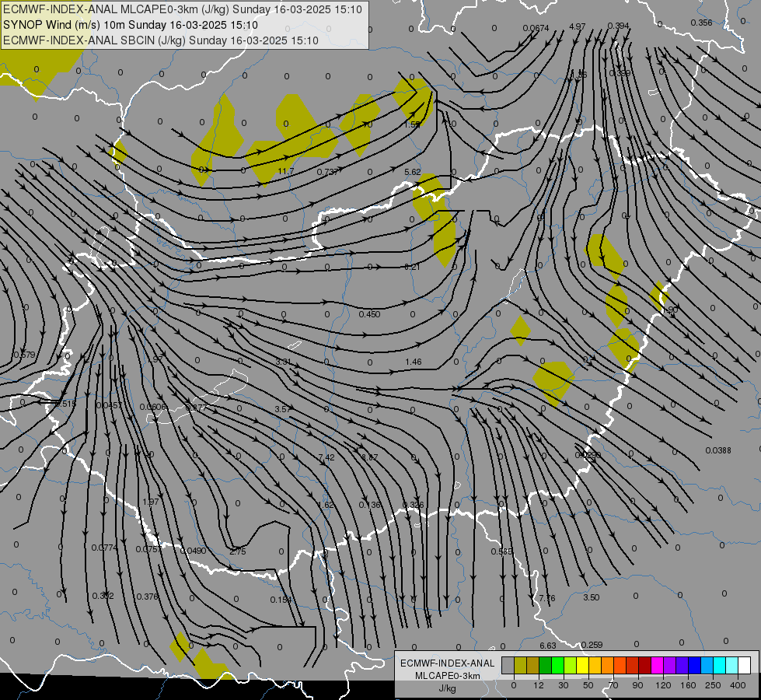Click the header line 'ECMWF-INDEX-ANAL MLCAPE0-3km (J/kg)'
Screen dimensions: 761x700
click(x=183, y=9)
